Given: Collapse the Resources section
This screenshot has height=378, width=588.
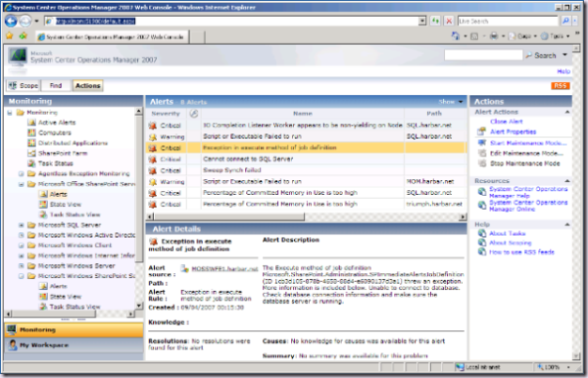Looking at the screenshot, I should [x=567, y=181].
